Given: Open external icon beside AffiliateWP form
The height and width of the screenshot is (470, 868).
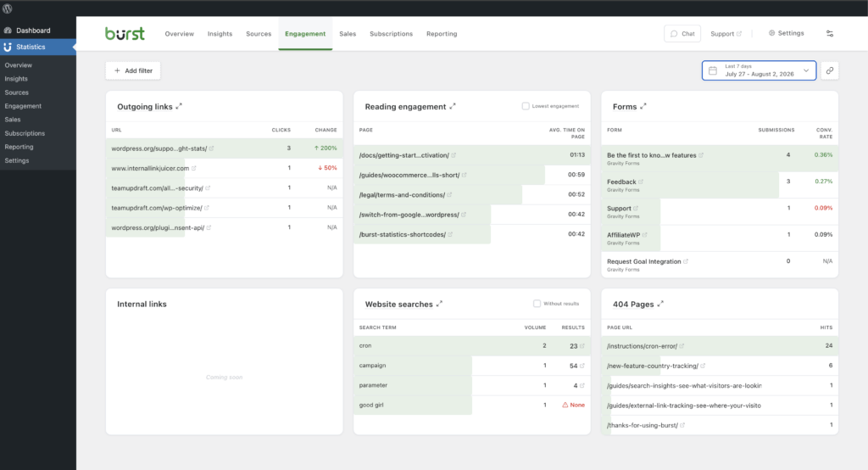Looking at the screenshot, I should [x=644, y=235].
